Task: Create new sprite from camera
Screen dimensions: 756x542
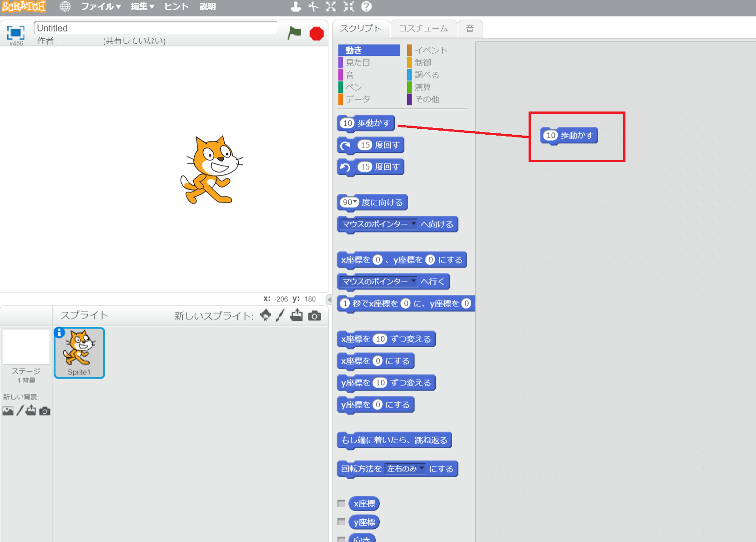Action: (x=314, y=315)
